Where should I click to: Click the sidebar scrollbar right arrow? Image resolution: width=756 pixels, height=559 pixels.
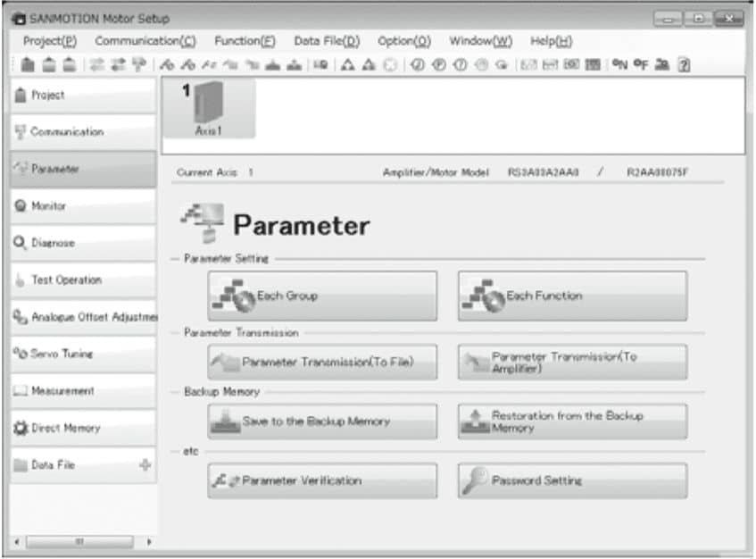tap(149, 542)
